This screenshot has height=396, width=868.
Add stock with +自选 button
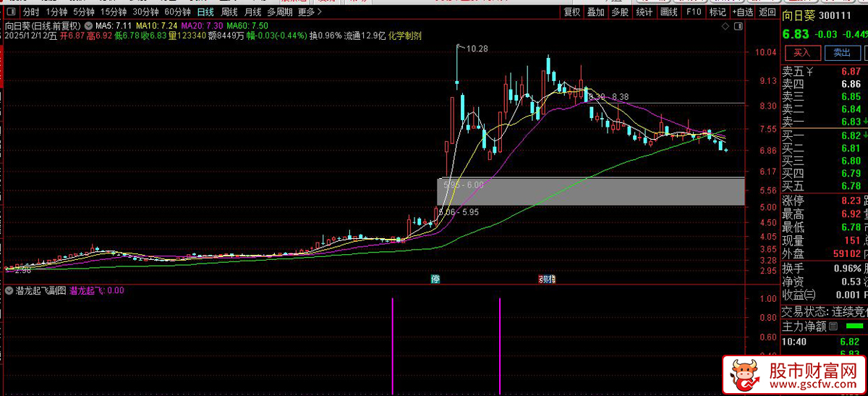742,12
